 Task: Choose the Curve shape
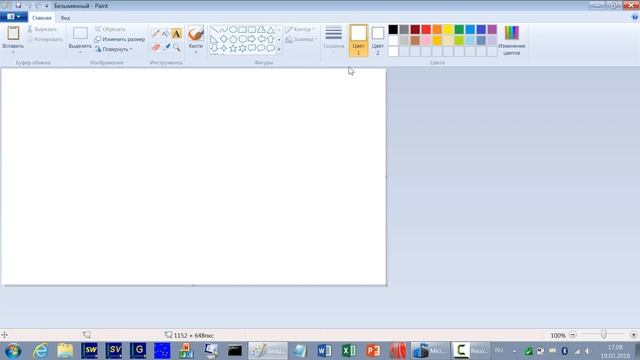tap(224, 30)
